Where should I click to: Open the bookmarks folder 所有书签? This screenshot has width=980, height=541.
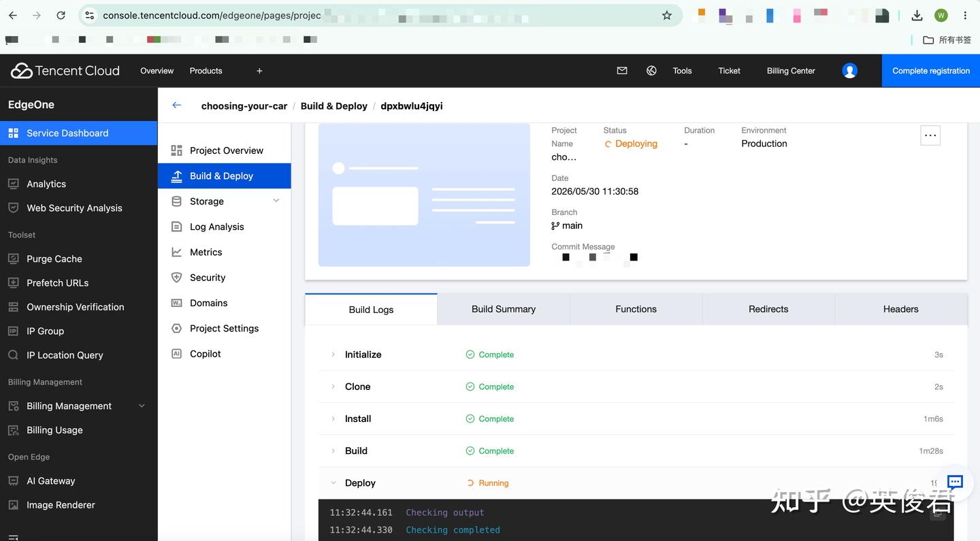[947, 40]
